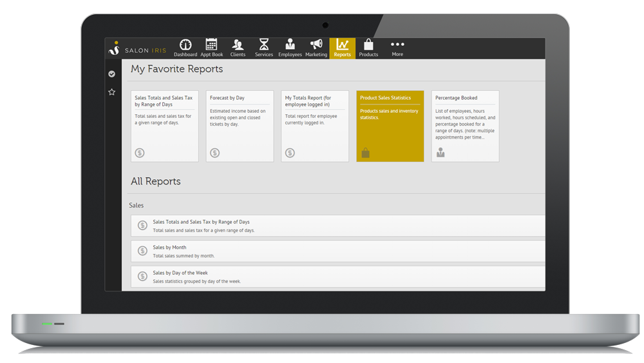Go to Clients section

tap(238, 48)
